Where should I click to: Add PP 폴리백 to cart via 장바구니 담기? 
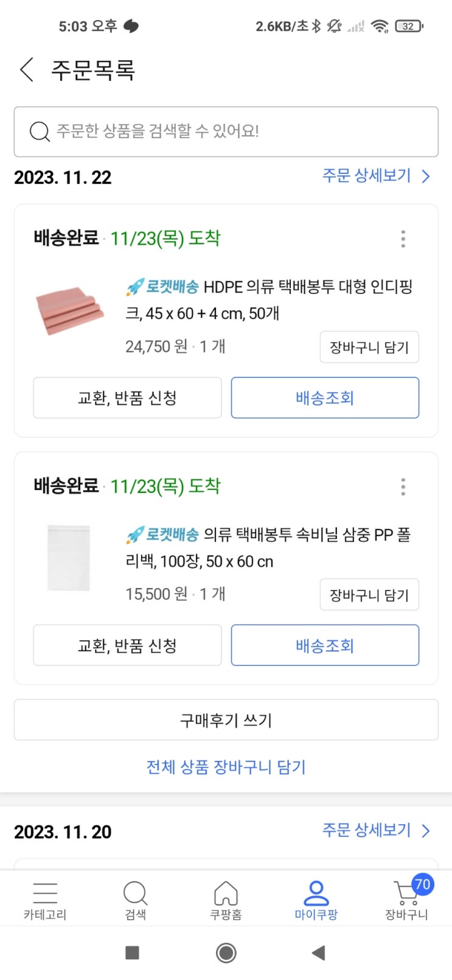pyautogui.click(x=369, y=595)
